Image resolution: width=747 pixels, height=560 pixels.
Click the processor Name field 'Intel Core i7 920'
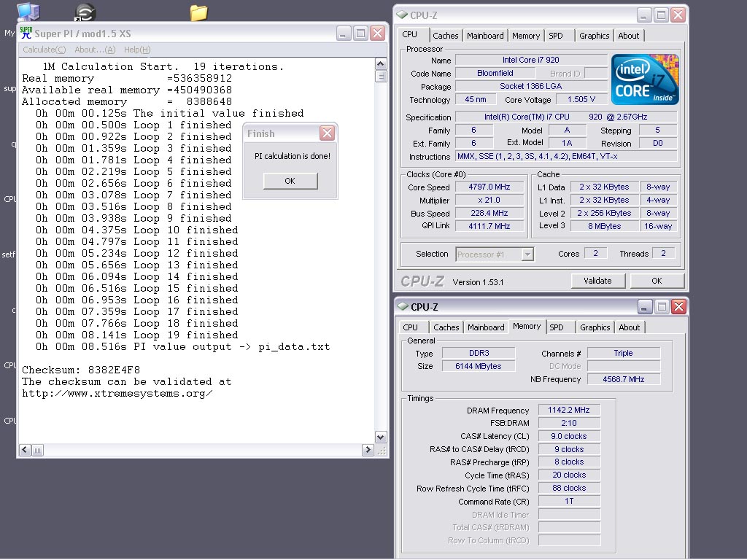[x=531, y=60]
